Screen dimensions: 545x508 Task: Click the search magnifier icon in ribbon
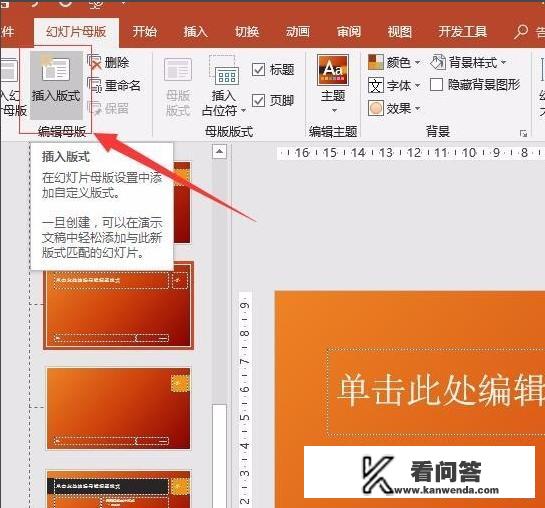520,32
